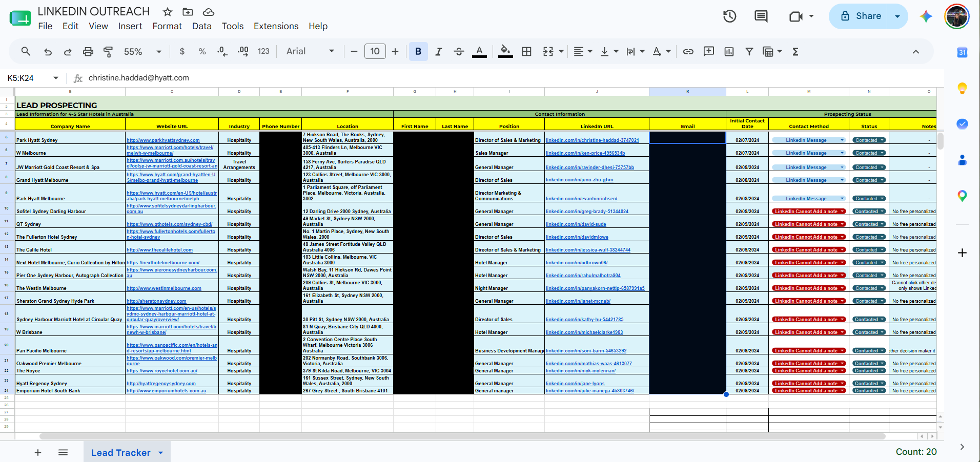980x462 pixels.
Task: Activate the paint format tool
Action: pyautogui.click(x=108, y=51)
